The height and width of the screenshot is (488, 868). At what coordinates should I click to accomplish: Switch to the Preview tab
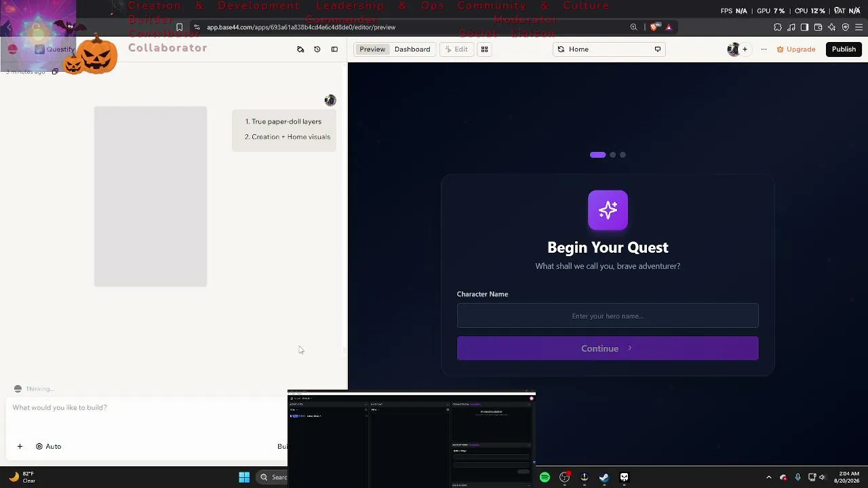tap(372, 49)
